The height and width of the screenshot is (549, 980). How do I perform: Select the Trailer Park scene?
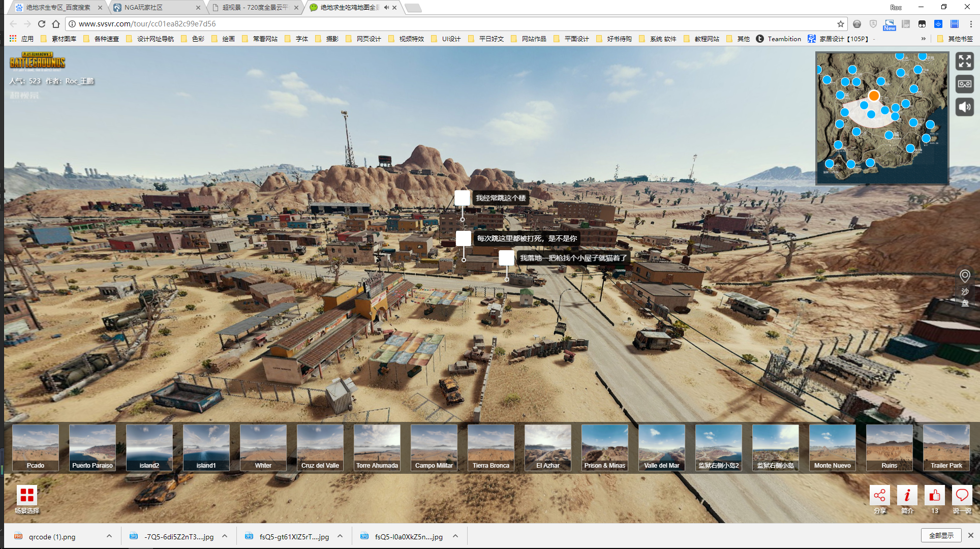click(946, 448)
